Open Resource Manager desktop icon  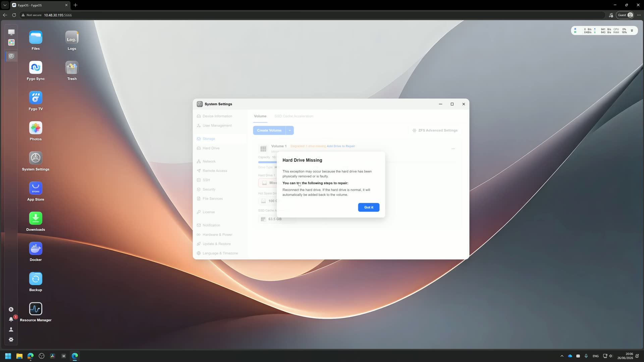[36, 309]
